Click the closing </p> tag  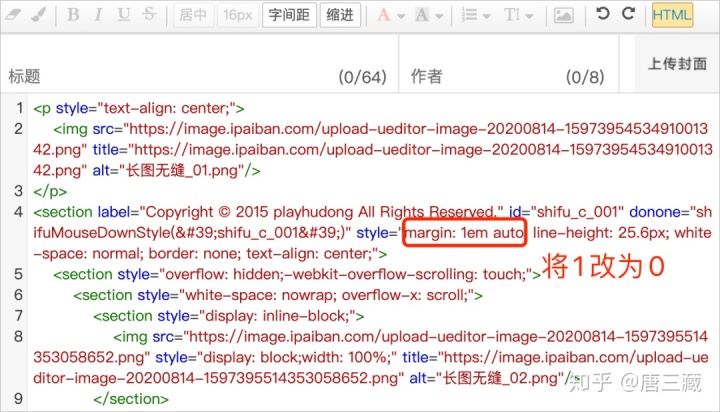pos(50,191)
